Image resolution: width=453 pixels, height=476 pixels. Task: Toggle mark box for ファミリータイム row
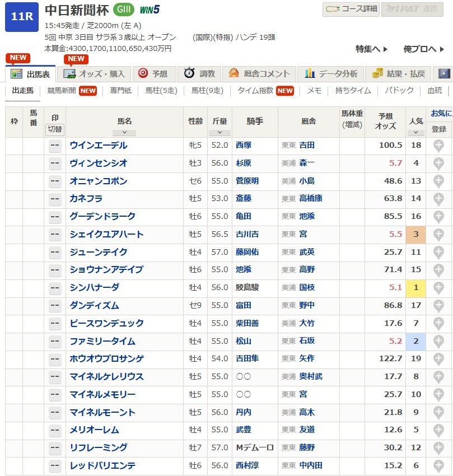coord(55,341)
